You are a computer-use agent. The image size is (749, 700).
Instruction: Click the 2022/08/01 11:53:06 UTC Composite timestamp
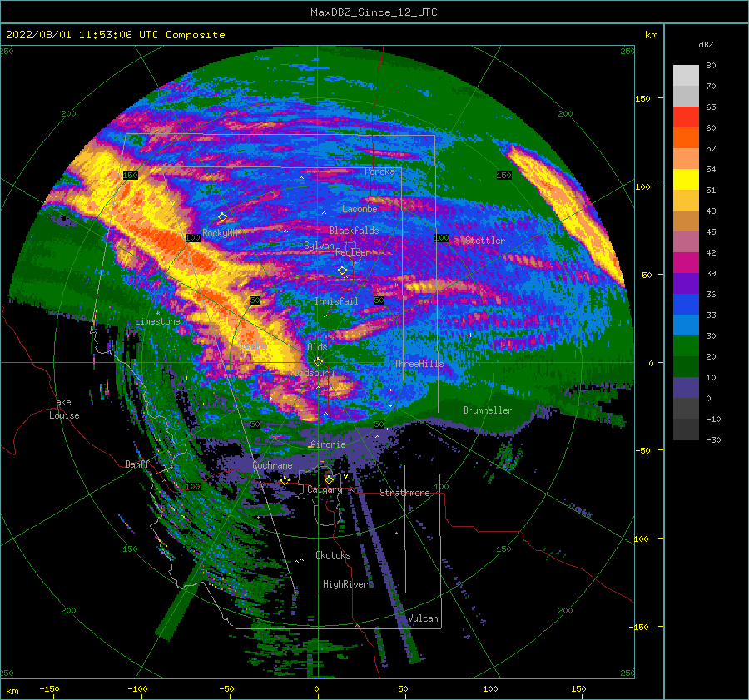[116, 35]
